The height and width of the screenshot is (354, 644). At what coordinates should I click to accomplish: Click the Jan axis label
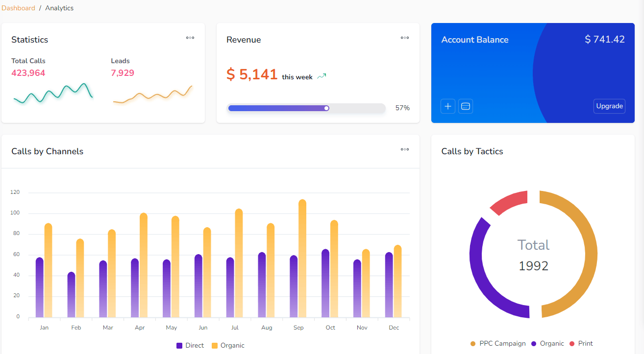click(44, 328)
